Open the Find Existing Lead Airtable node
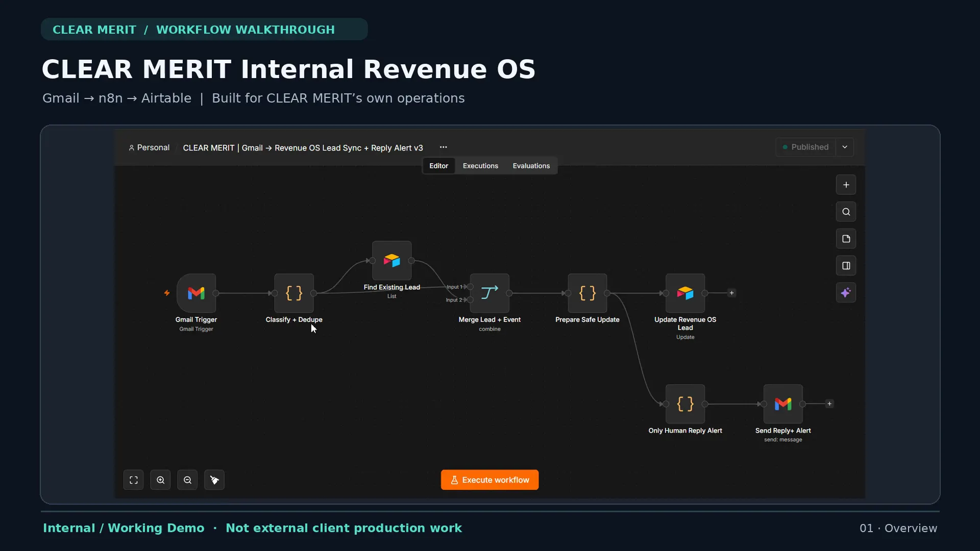Screen dimensions: 980x551 [x=392, y=261]
